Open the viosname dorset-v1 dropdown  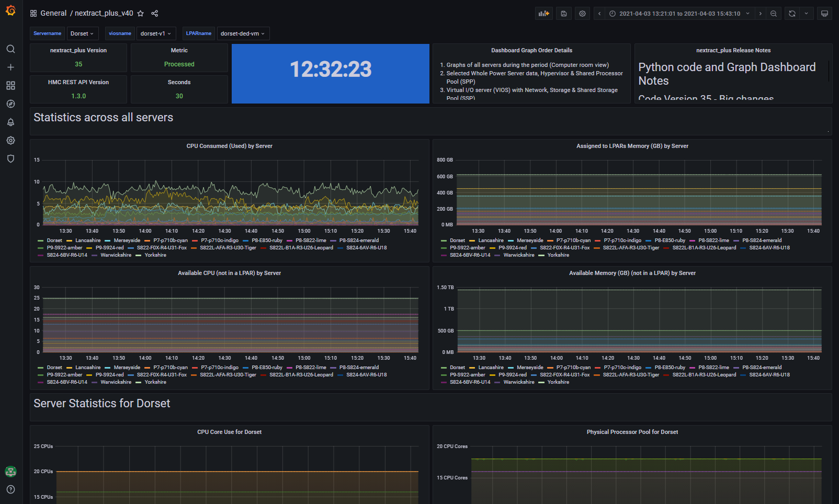[x=156, y=33]
